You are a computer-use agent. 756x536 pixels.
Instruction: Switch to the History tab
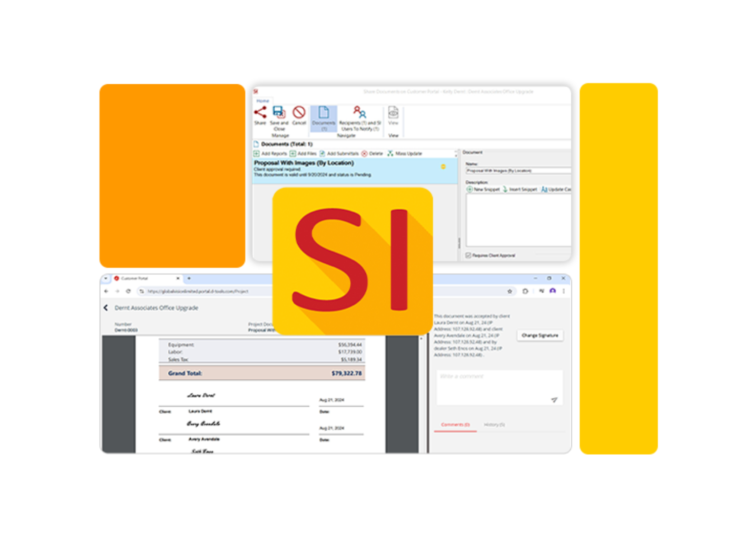coord(494,425)
